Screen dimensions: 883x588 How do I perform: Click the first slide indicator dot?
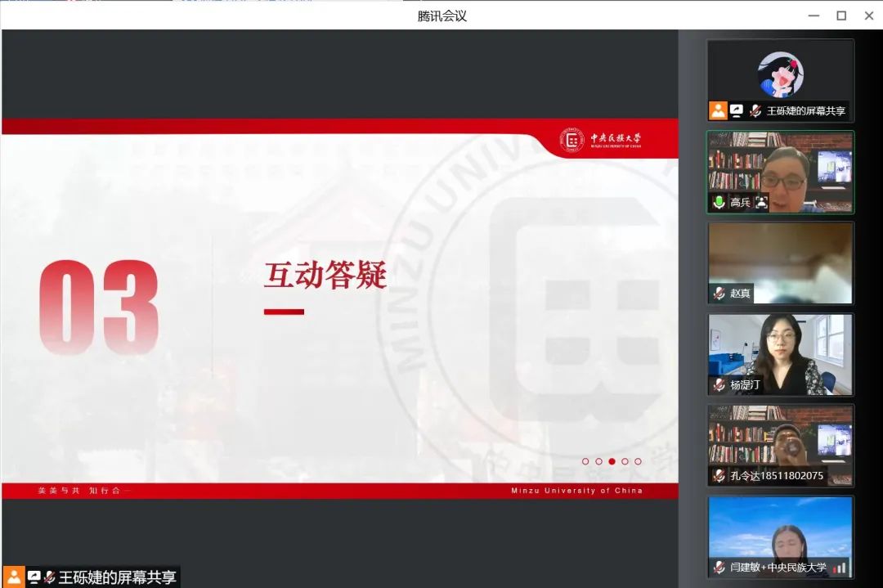[585, 461]
